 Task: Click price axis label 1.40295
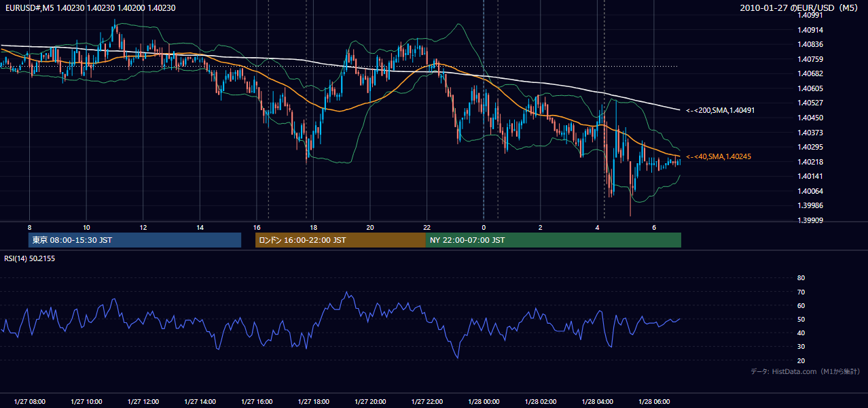tap(810, 147)
